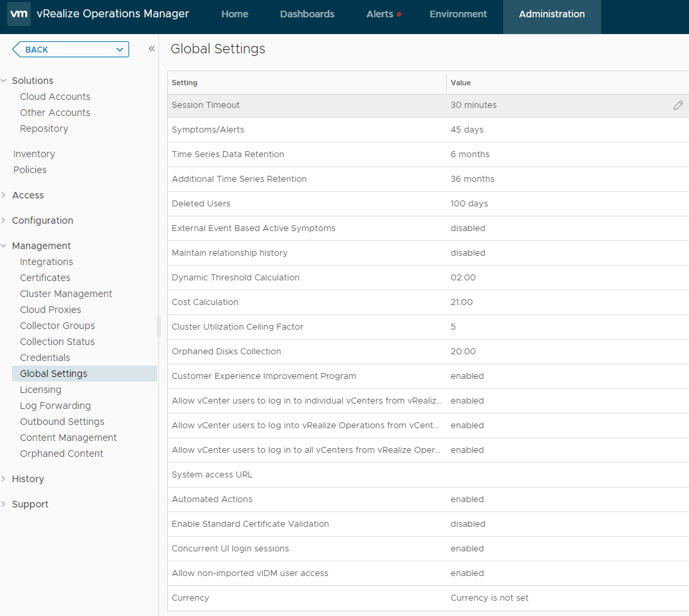
Task: Open Cluster Management
Action: click(66, 294)
